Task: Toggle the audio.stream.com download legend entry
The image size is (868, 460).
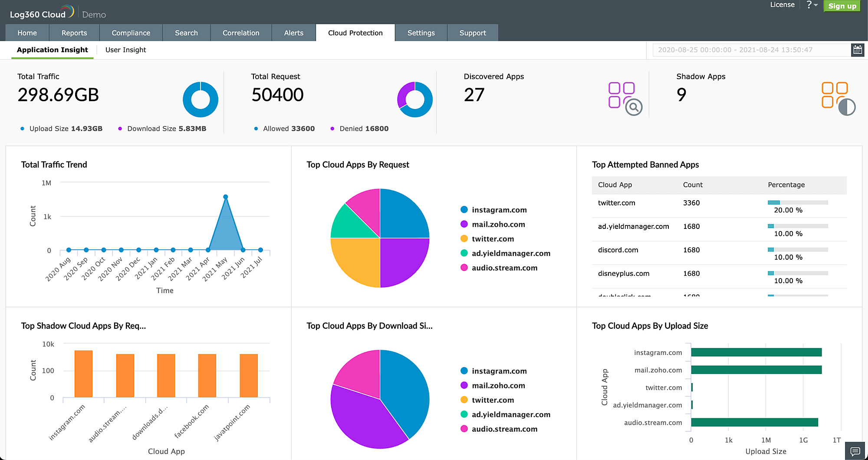Action: pyautogui.click(x=505, y=429)
